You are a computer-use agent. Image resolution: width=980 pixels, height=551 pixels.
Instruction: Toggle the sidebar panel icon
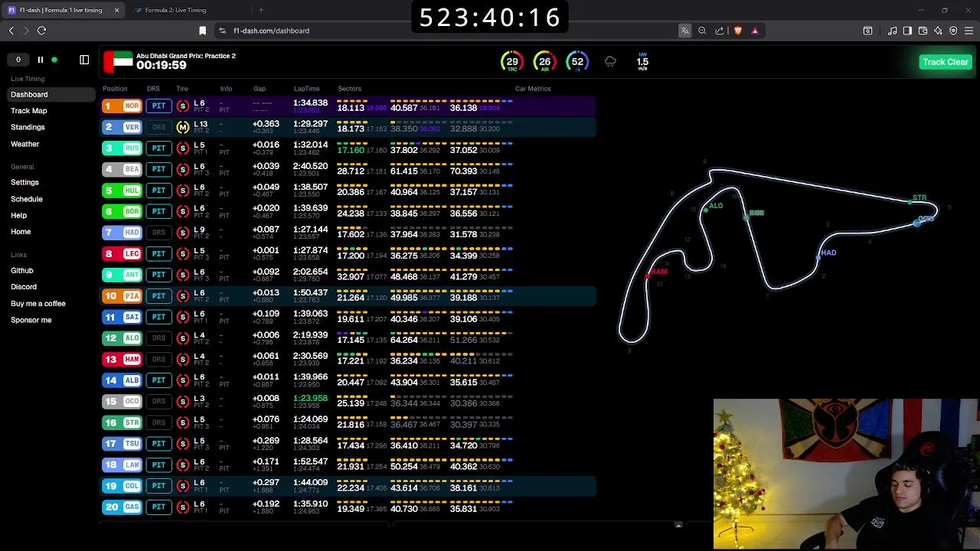point(84,60)
